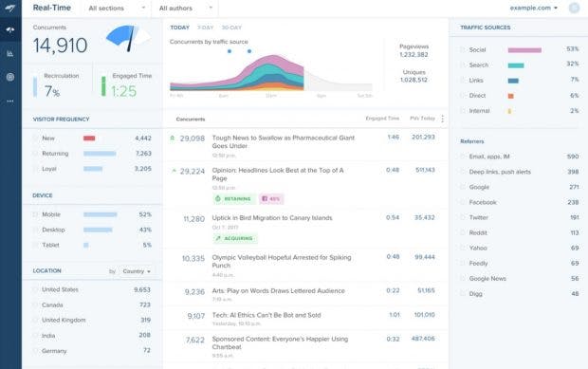Open the circular target icon in sidebar
The width and height of the screenshot is (588, 369).
coord(10,77)
